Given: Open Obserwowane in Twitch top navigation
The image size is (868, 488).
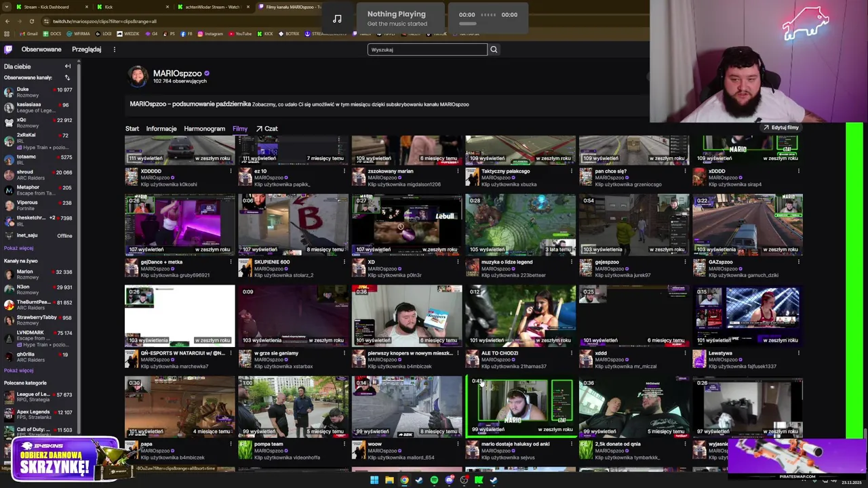Looking at the screenshot, I should tap(41, 49).
